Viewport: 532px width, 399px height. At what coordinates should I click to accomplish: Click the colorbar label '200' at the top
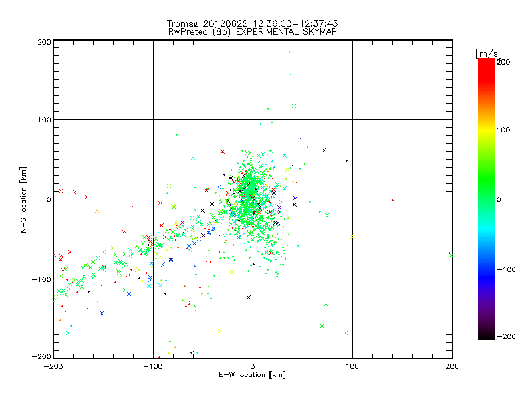503,62
